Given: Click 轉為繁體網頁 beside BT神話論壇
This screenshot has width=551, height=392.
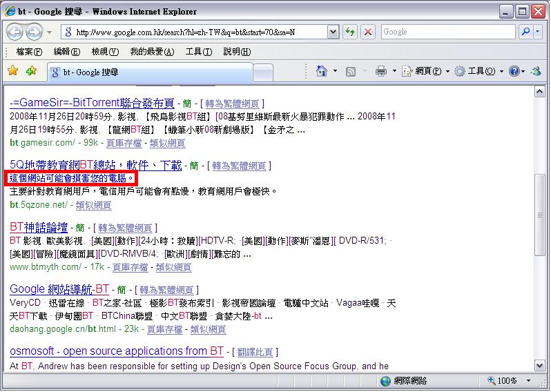Looking at the screenshot, I should click(x=125, y=228).
